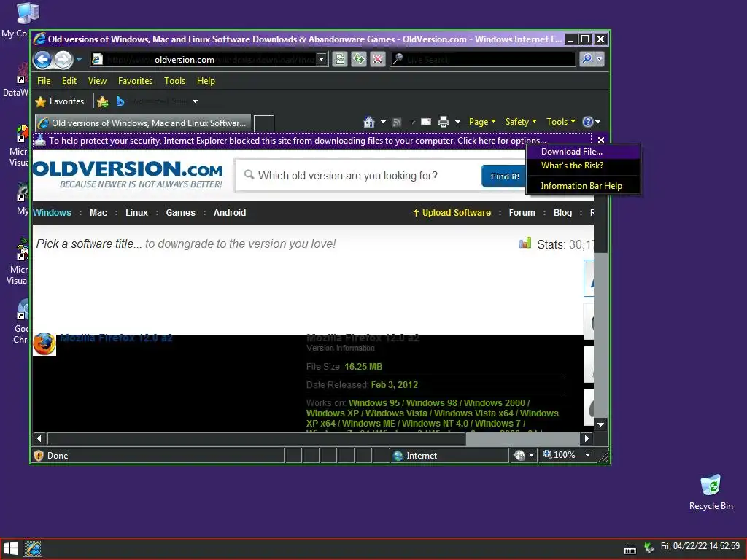Expand the Home button dropdown arrow
The width and height of the screenshot is (747, 560).
coord(383,122)
